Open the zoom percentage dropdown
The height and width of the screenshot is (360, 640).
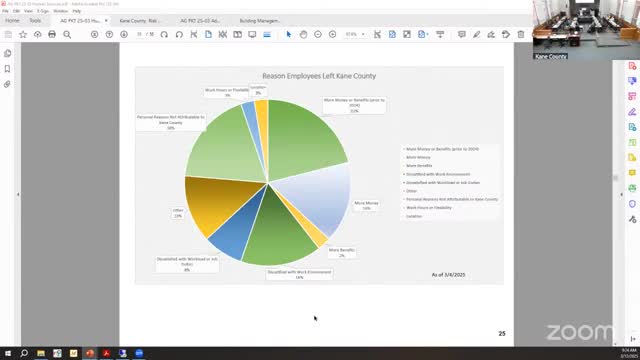(355, 34)
